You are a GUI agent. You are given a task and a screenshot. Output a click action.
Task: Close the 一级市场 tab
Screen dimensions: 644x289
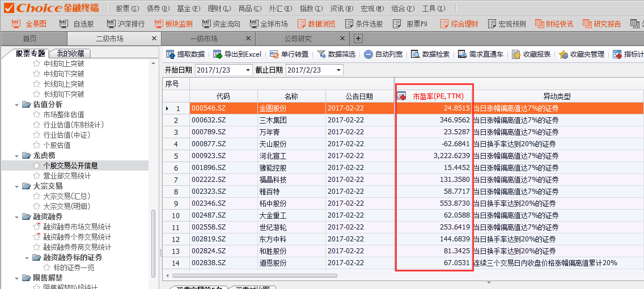(248, 39)
